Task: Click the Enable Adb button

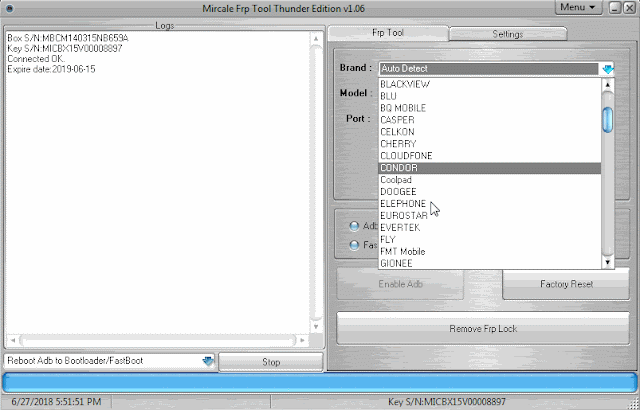Action: click(x=400, y=284)
